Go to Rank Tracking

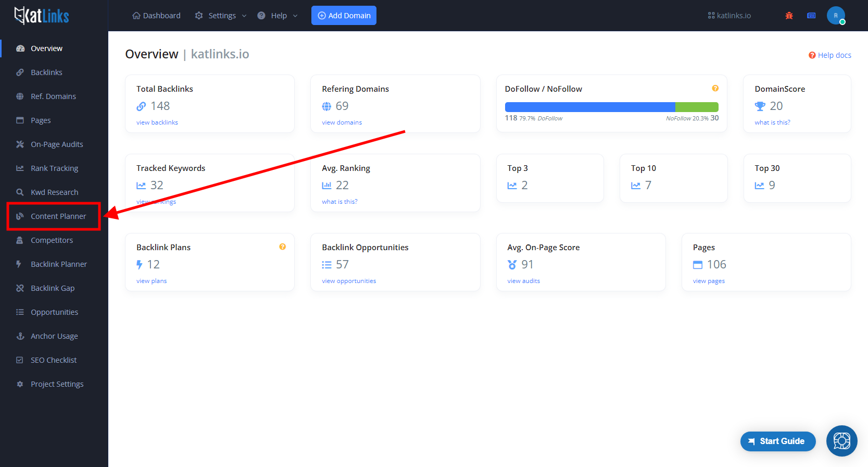click(x=54, y=168)
